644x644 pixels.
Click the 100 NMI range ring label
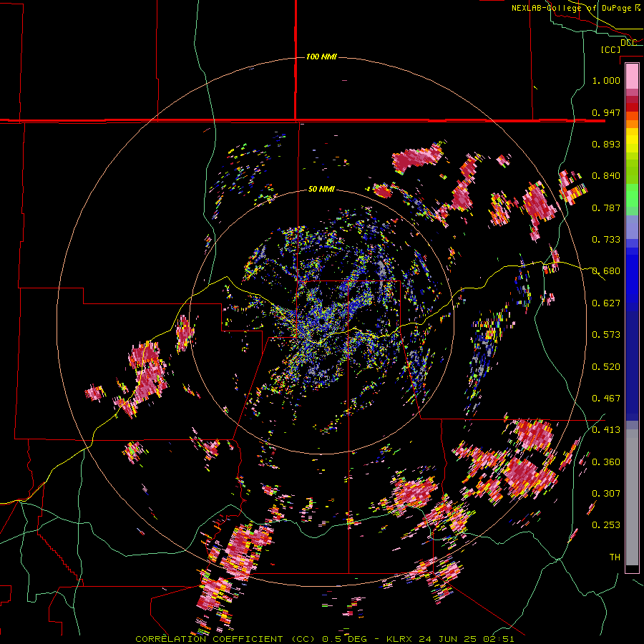click(321, 57)
